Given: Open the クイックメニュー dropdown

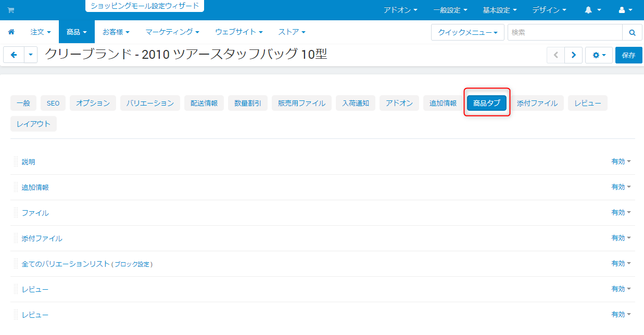Looking at the screenshot, I should tap(468, 32).
